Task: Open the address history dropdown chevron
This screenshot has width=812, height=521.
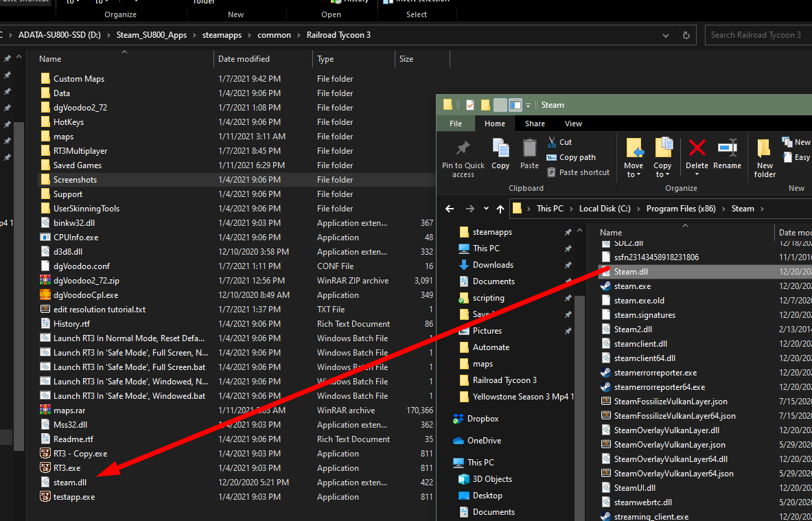Action: (x=665, y=35)
